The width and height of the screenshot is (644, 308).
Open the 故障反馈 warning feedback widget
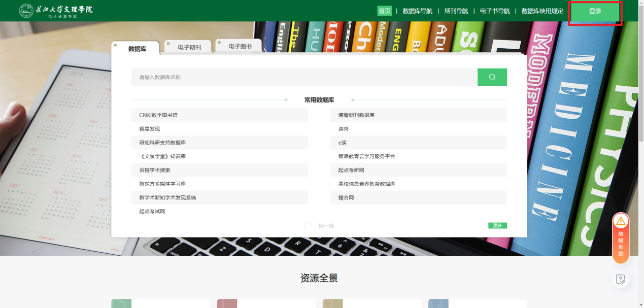[x=620, y=238]
